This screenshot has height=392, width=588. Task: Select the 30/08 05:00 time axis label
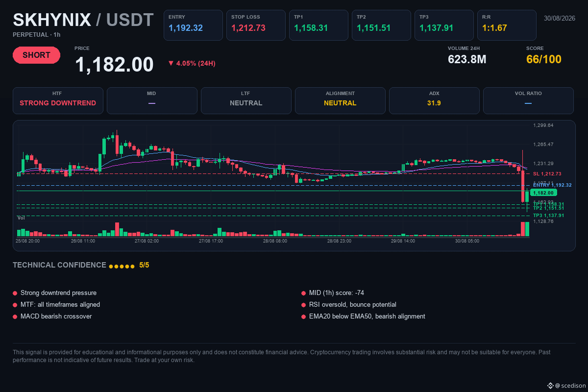[x=467, y=241]
